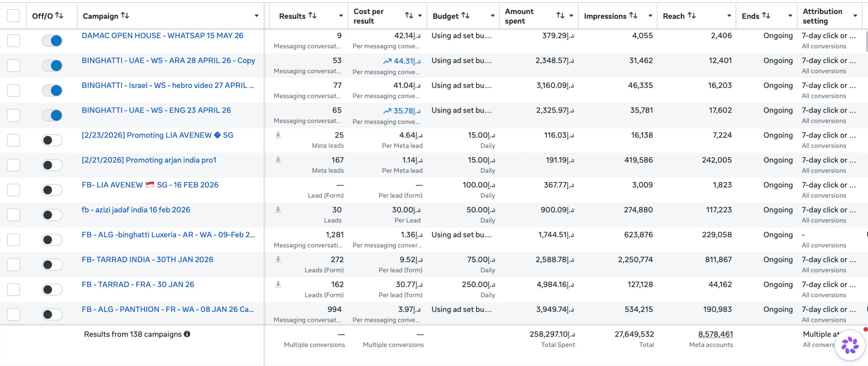Open Reach column dropdown arrow
The height and width of the screenshot is (366, 868).
pyautogui.click(x=729, y=16)
